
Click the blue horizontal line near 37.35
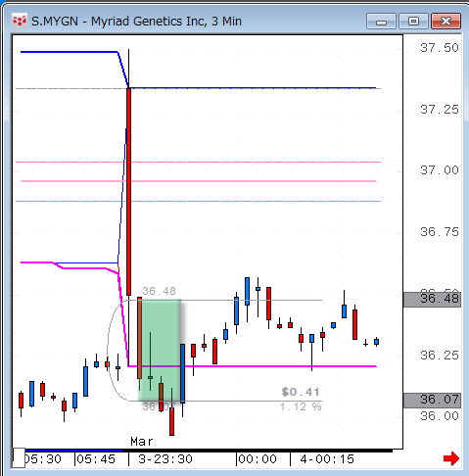pos(253,88)
